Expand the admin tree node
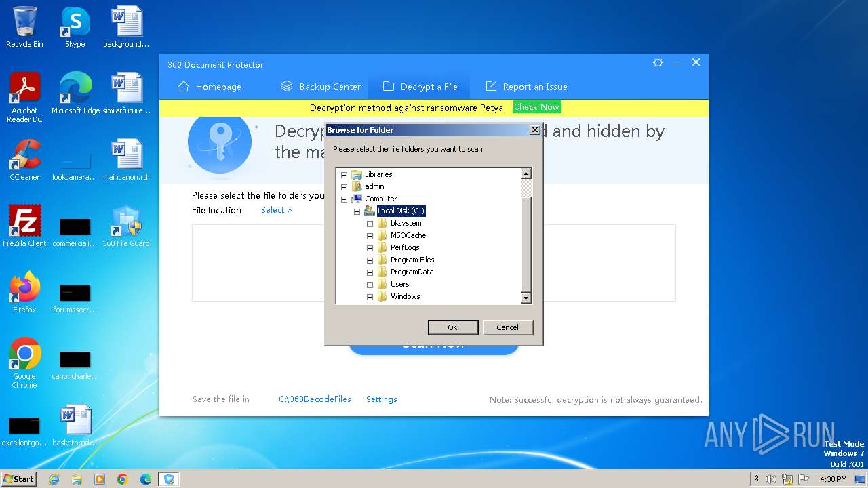The image size is (868, 488). 344,186
